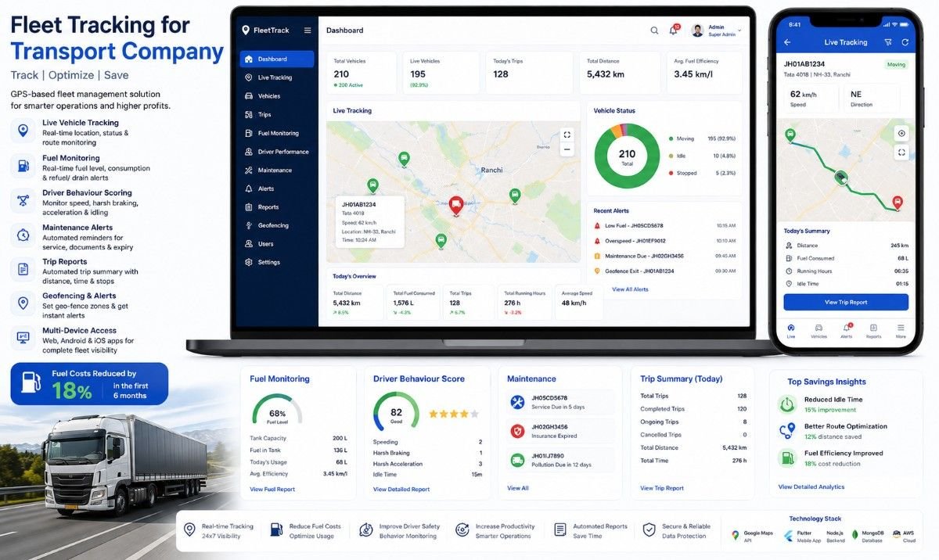939x560 pixels.
Task: Open Fuel Monitoring in the sidebar
Action: point(277,133)
